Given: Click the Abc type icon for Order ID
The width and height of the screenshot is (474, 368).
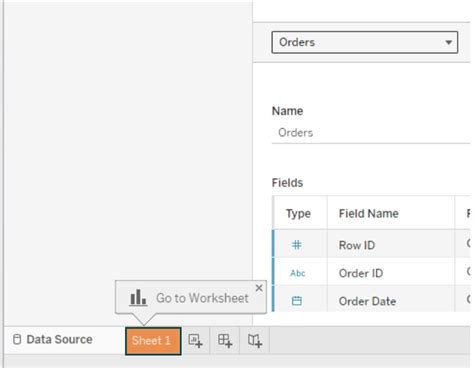Looking at the screenshot, I should coord(298,273).
